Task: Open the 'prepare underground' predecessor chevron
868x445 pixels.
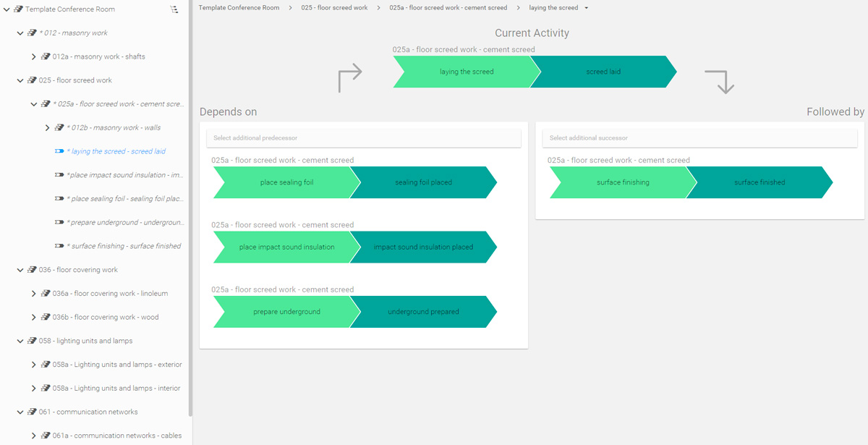Action: 286,312
